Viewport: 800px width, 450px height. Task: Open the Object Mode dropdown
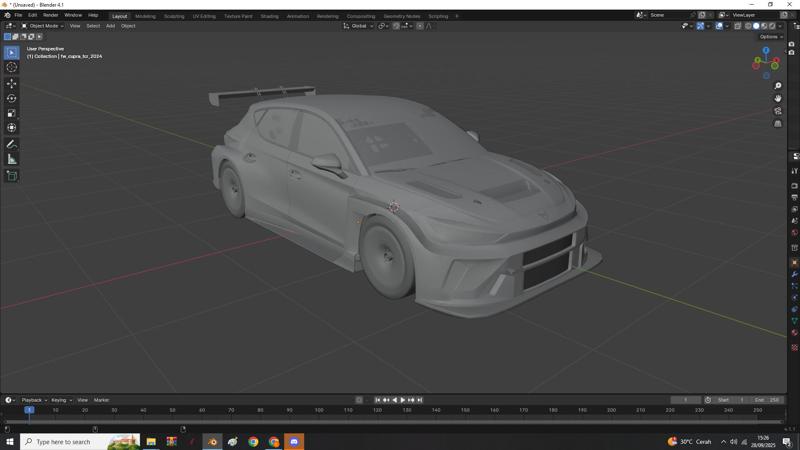pyautogui.click(x=42, y=26)
